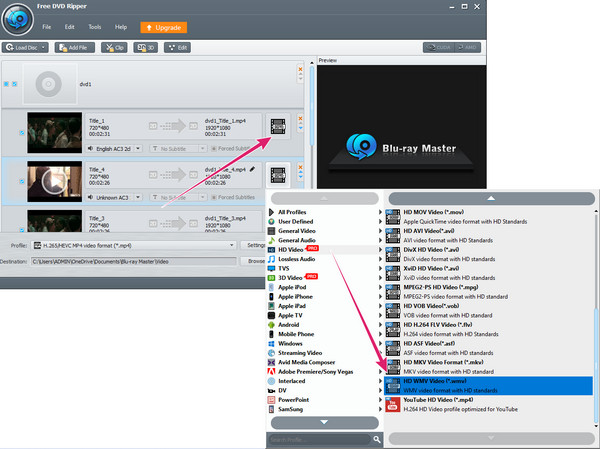Remove Title_1 with the orange X
Viewport: 600px width, 449px height.
[x=300, y=118]
